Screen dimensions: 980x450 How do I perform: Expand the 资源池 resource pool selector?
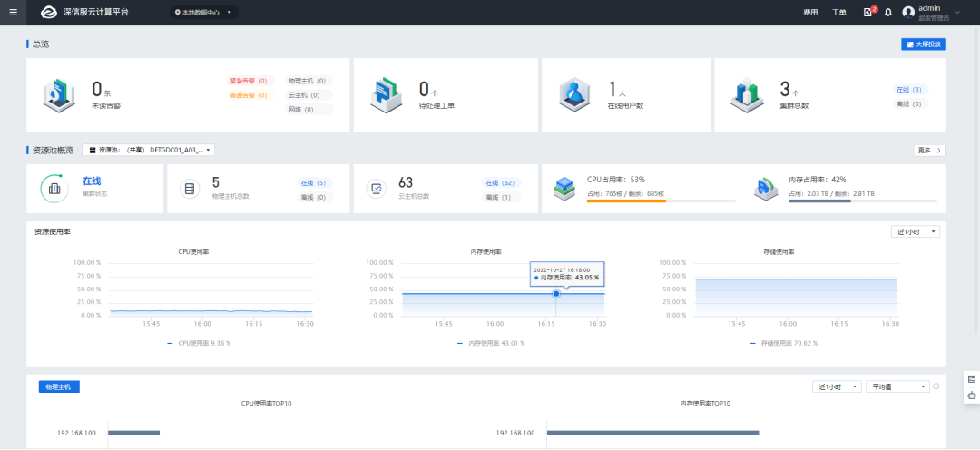coord(148,150)
